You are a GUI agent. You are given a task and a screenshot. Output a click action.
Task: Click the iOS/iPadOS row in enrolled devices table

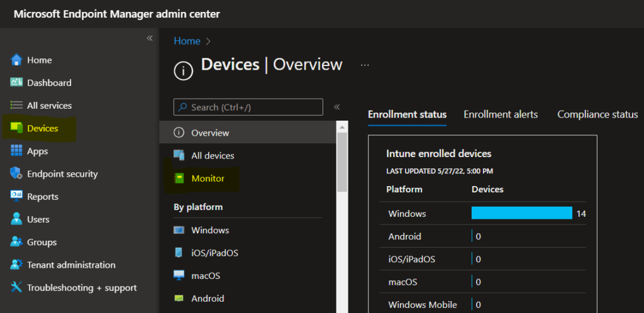pyautogui.click(x=483, y=259)
